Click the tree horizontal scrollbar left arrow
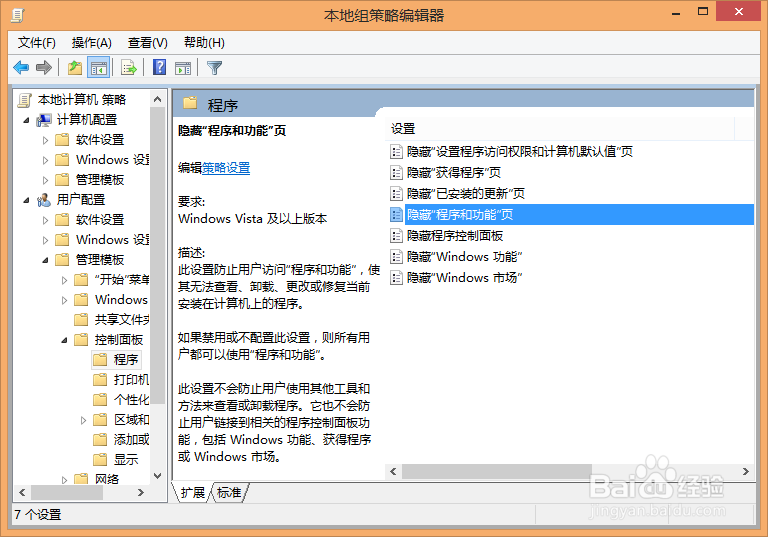Viewport: 768px width, 537px height. click(x=22, y=492)
